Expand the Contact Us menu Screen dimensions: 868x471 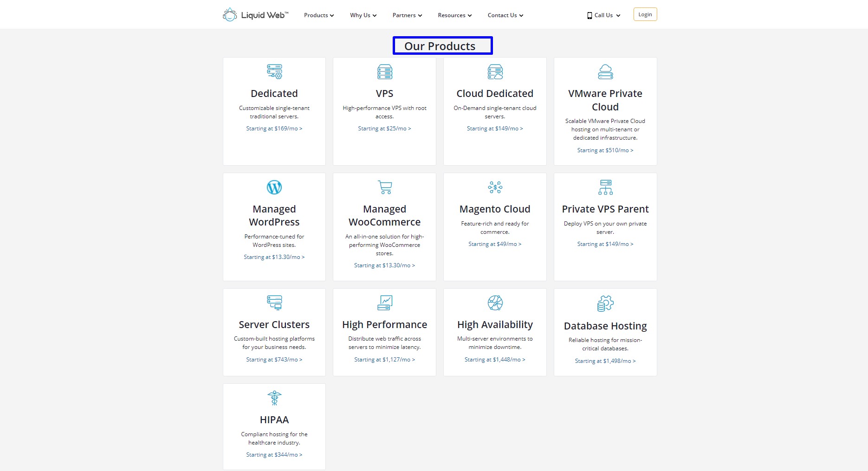pyautogui.click(x=505, y=15)
